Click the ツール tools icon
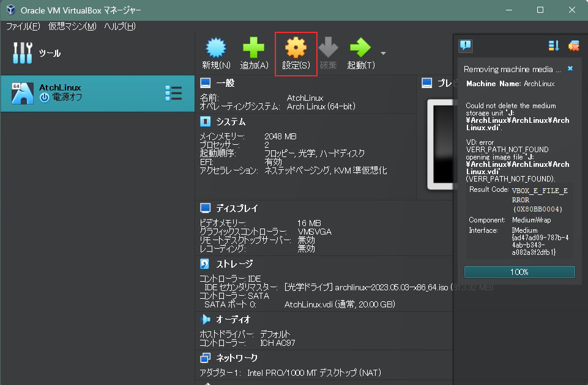The height and width of the screenshot is (385, 588). pos(23,53)
